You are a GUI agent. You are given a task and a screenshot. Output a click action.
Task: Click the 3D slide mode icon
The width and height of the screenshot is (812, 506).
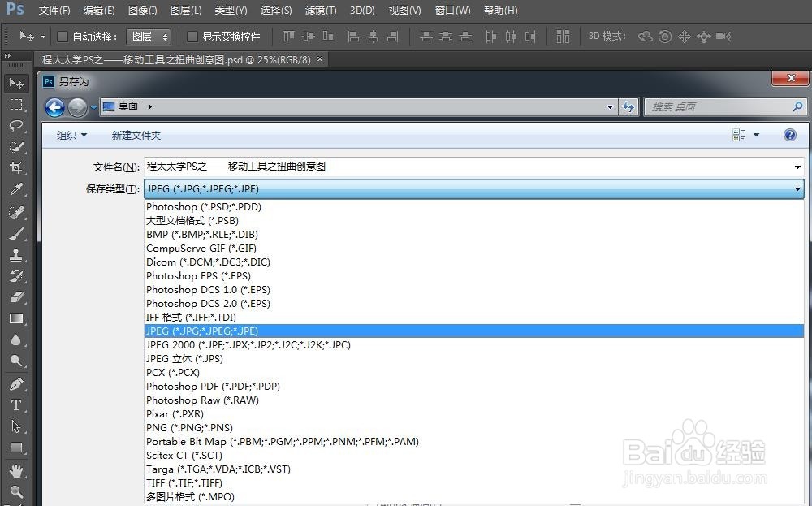(x=703, y=37)
